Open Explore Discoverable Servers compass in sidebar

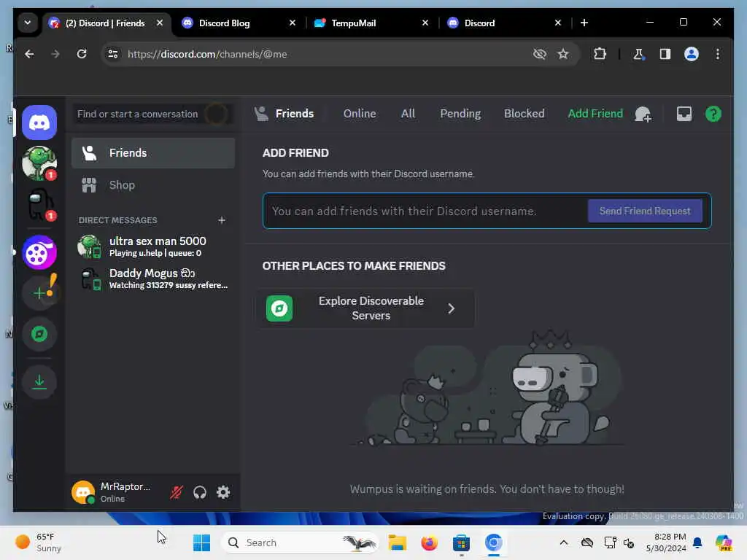(39, 334)
